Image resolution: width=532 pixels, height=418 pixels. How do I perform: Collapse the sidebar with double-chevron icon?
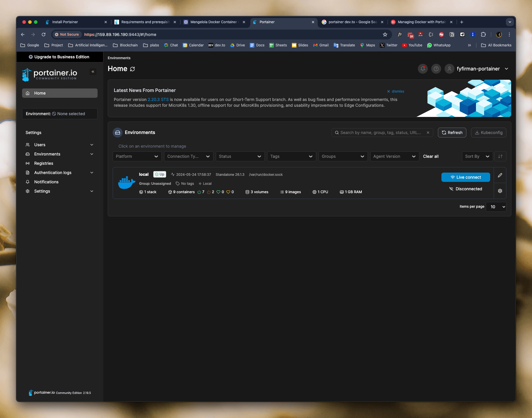click(93, 72)
